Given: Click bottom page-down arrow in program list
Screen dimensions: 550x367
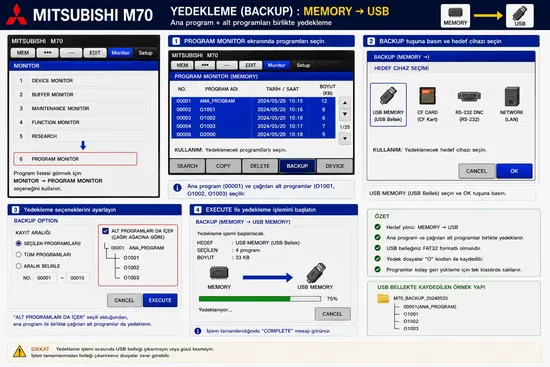Looking at the screenshot, I should pyautogui.click(x=345, y=138).
